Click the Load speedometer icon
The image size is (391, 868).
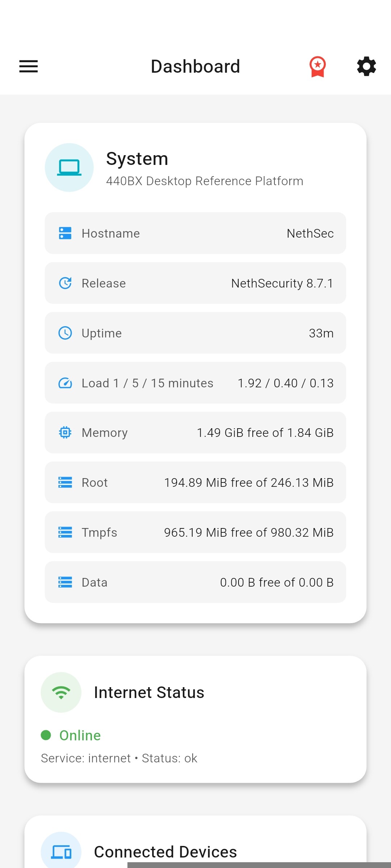[65, 383]
